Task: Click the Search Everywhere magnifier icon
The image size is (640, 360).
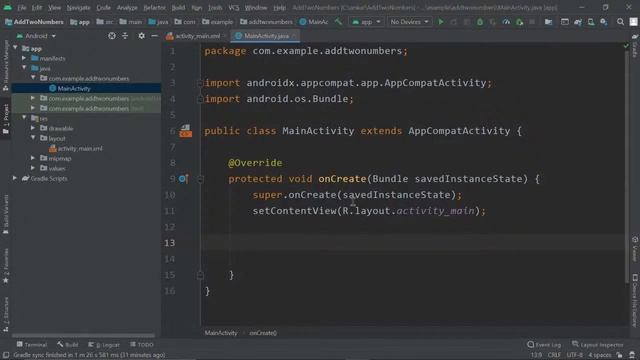Action: pos(620,22)
